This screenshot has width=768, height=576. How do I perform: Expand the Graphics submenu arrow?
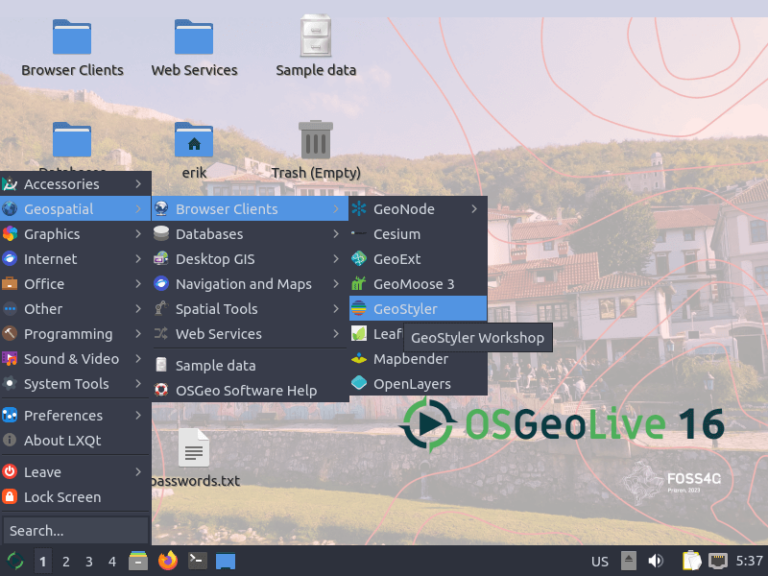click(139, 234)
